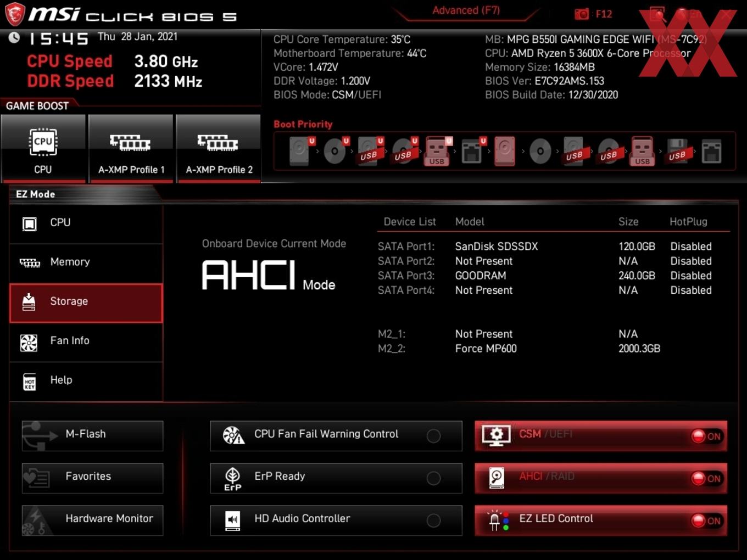Viewport: 747px width, 560px height.
Task: Open the Memory section
Action: [x=86, y=262]
